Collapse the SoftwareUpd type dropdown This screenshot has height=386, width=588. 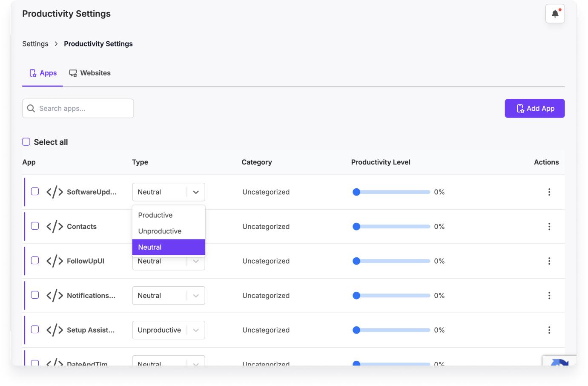coord(195,192)
